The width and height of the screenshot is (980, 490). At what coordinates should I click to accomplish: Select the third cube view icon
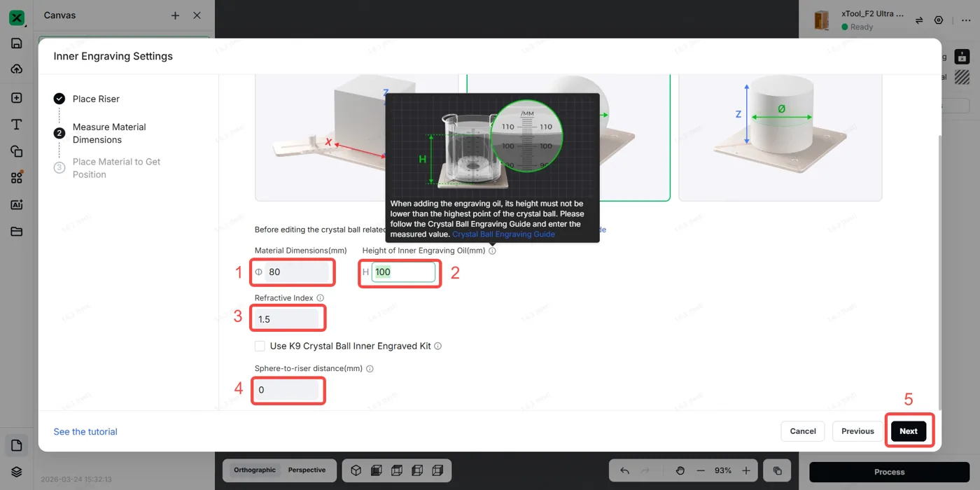(396, 470)
